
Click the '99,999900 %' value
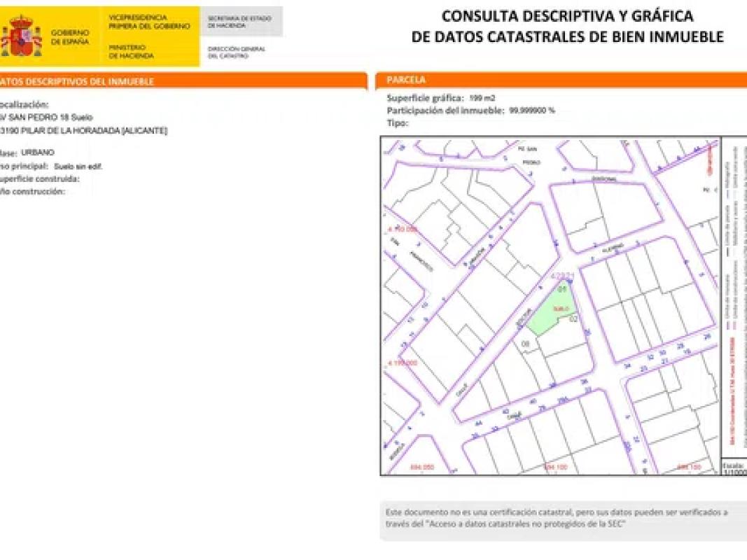pos(532,111)
